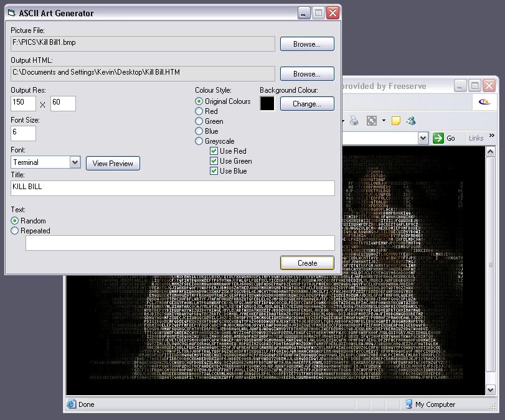505x420 pixels.
Task: Click the Title field containing KILL BILL
Action: [x=172, y=188]
